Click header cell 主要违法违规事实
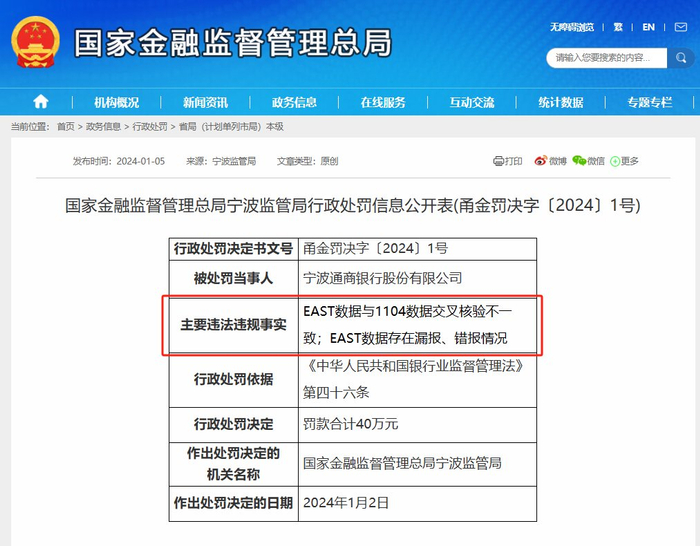 tap(233, 325)
